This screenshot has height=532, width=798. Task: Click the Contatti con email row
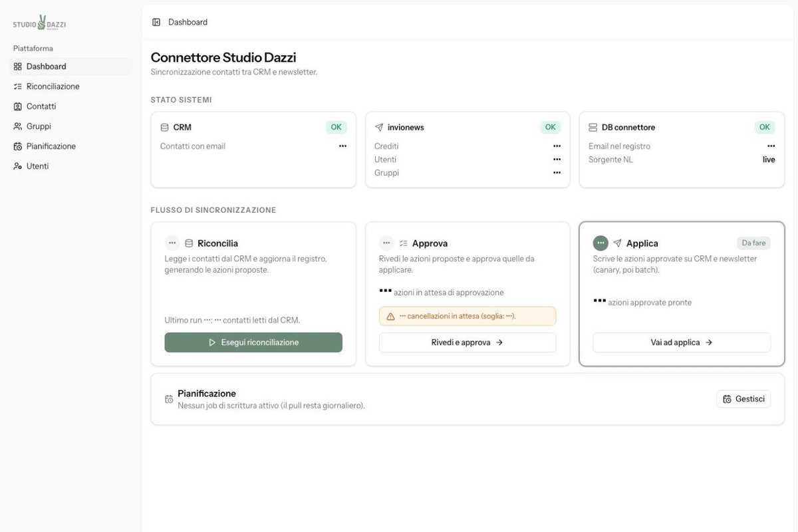pos(253,146)
